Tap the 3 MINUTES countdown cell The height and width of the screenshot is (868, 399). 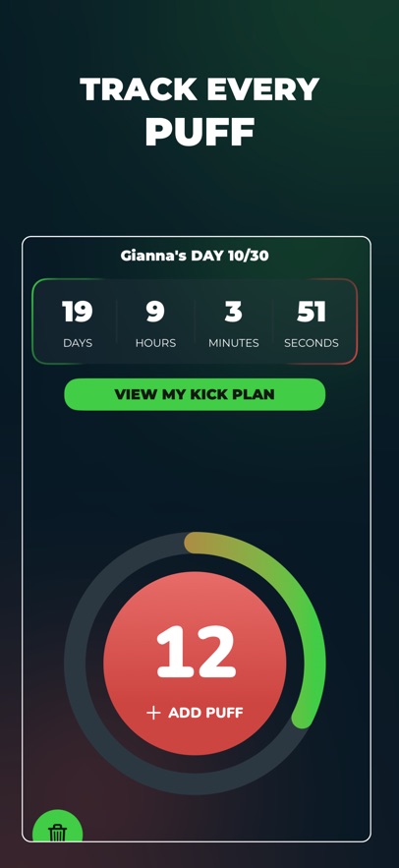point(234,321)
